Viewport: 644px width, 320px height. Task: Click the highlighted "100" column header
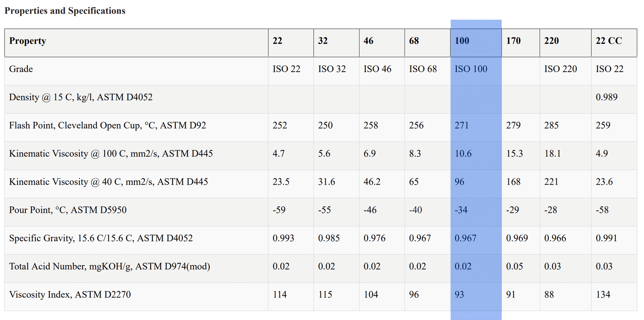462,41
